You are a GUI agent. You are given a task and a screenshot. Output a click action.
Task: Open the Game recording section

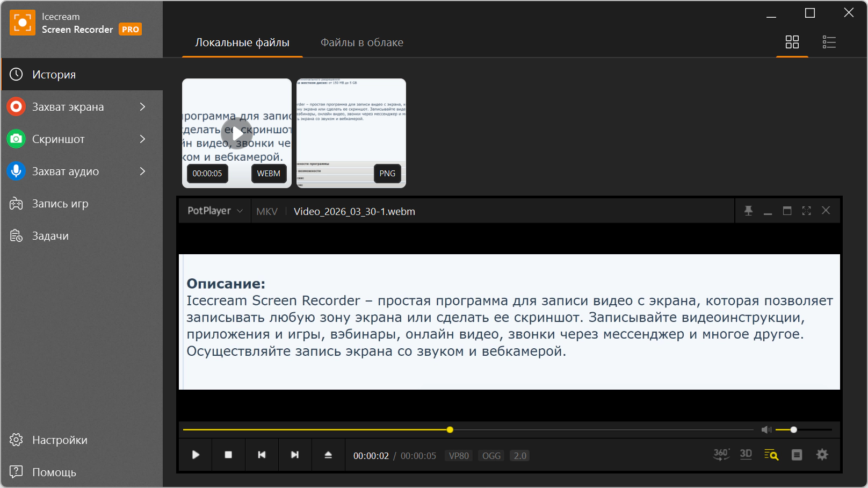(x=82, y=204)
